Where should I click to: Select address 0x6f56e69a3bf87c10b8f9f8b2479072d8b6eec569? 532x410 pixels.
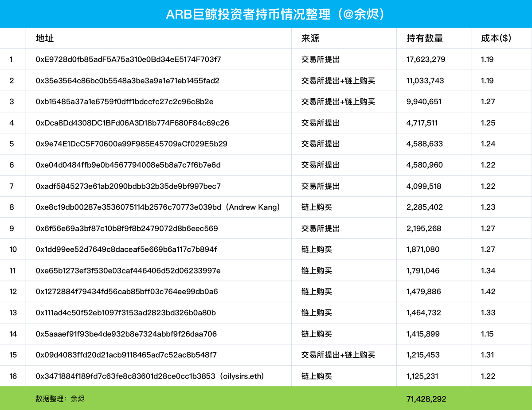coord(127,228)
